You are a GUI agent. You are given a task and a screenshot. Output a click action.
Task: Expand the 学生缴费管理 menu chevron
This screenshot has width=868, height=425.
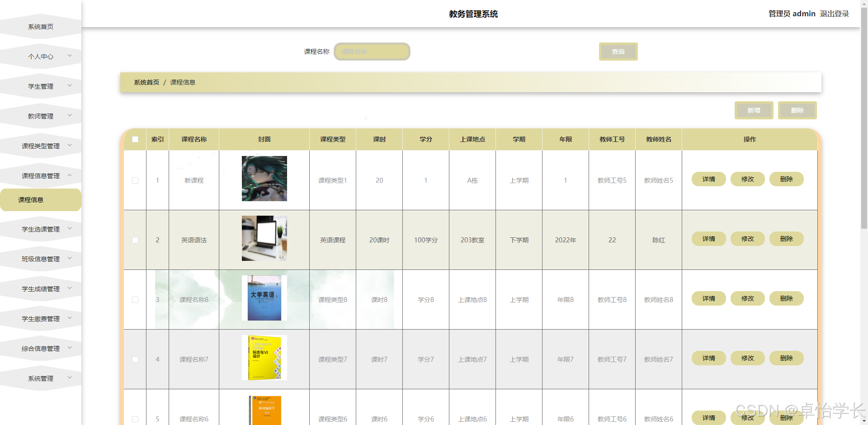[x=70, y=318]
